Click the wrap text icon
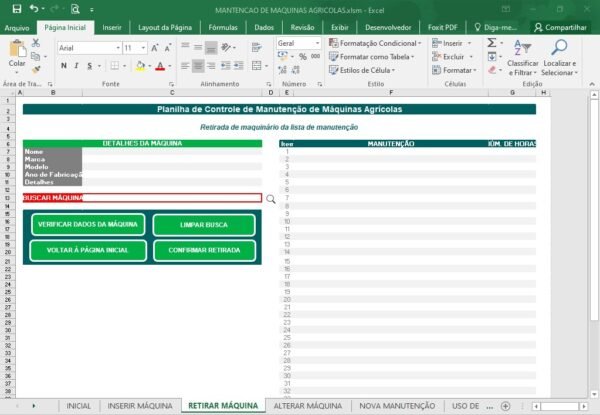Viewport: 600px width, 415px height. pos(257,47)
